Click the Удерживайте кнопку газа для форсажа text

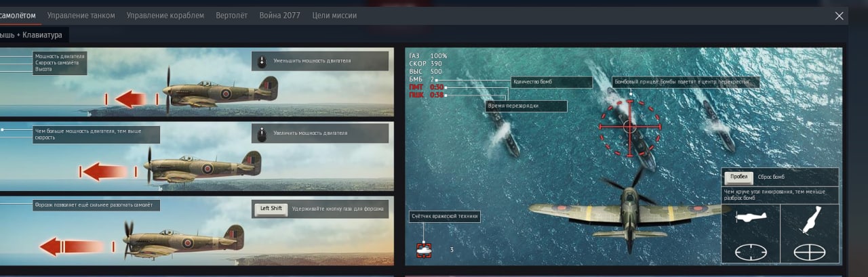click(x=338, y=209)
